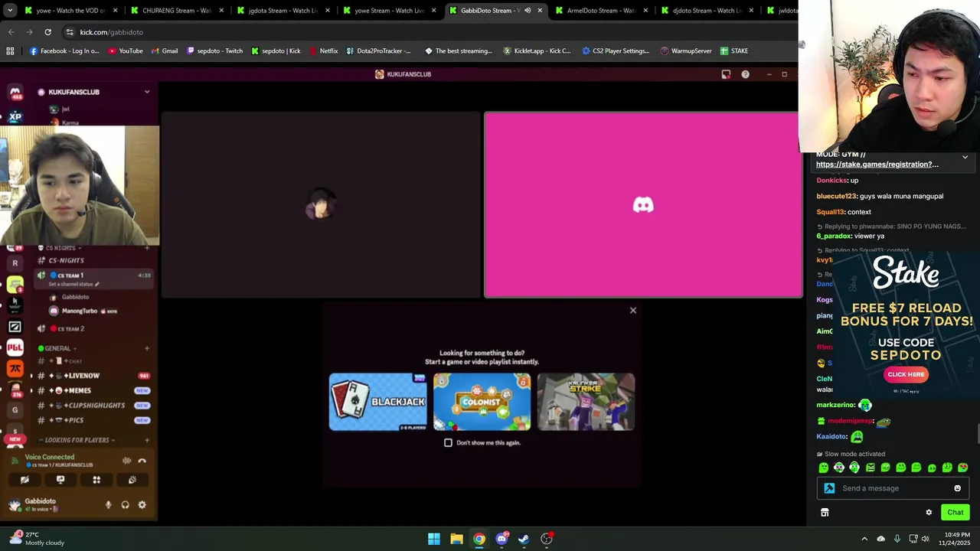Launch the Blackjack activity card

(377, 402)
